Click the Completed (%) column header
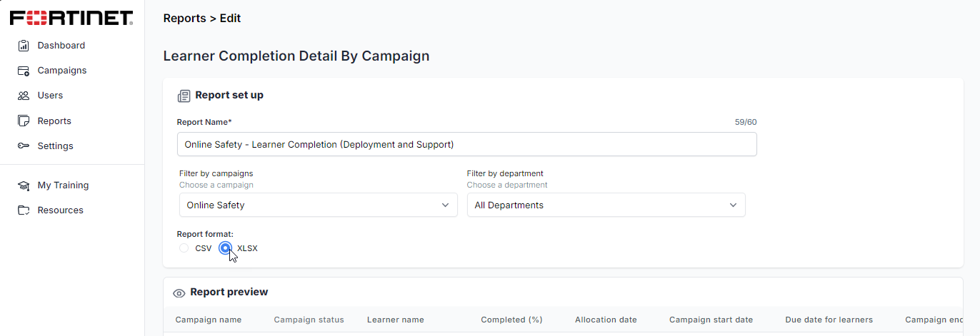The image size is (980, 336). pyautogui.click(x=511, y=320)
